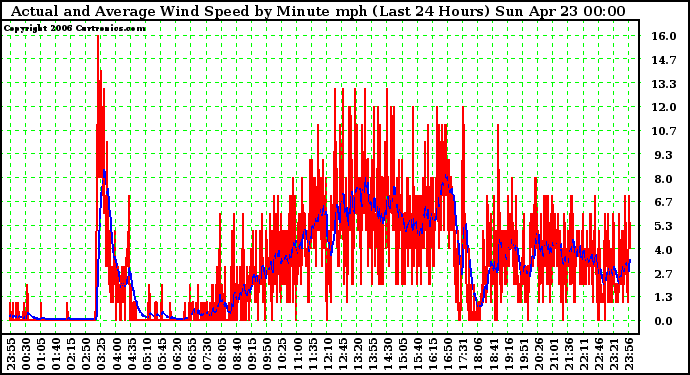Click the 2.7 y-axis label

pos(664,274)
